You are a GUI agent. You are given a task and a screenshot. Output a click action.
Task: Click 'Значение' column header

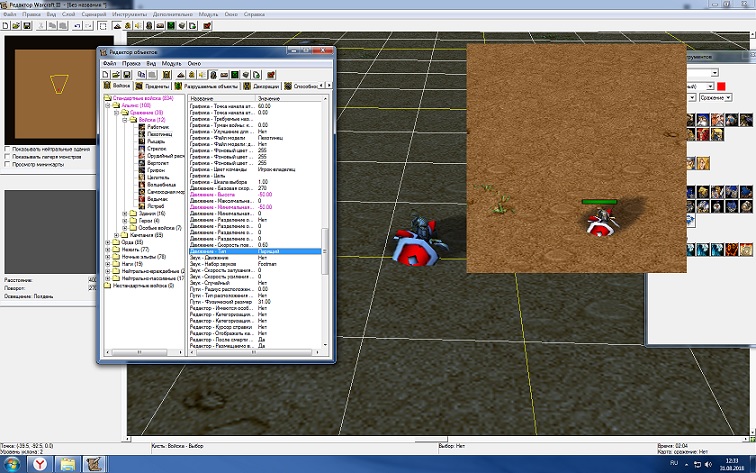click(x=289, y=98)
